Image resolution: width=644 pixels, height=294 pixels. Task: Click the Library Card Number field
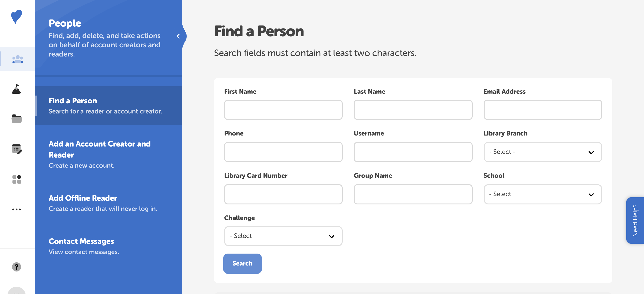tap(283, 194)
